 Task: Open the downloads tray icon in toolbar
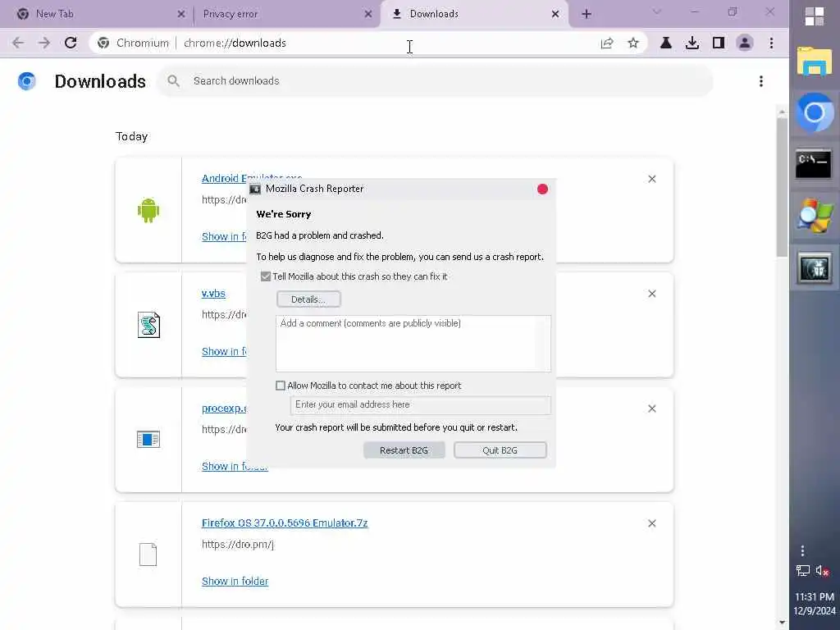(x=692, y=43)
